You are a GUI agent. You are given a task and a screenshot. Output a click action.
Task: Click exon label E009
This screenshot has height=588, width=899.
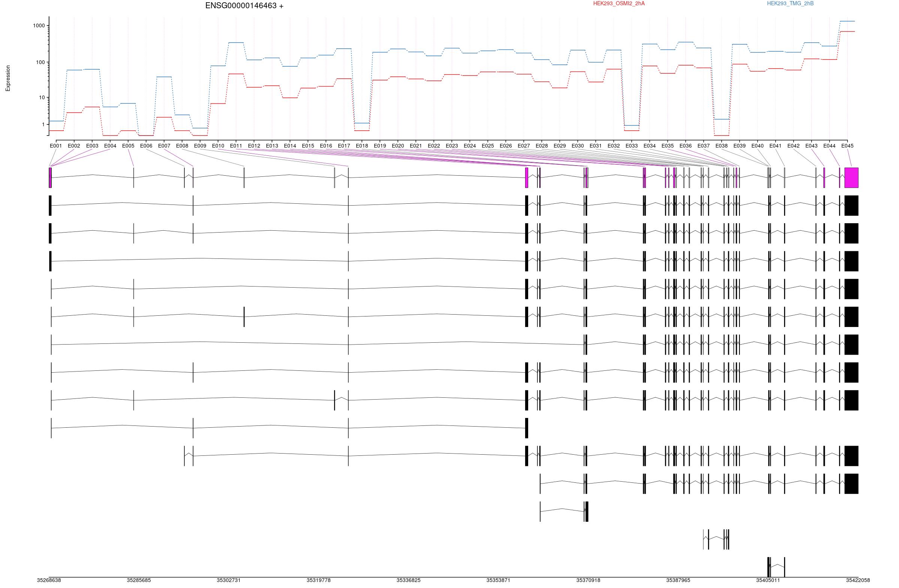pyautogui.click(x=200, y=146)
